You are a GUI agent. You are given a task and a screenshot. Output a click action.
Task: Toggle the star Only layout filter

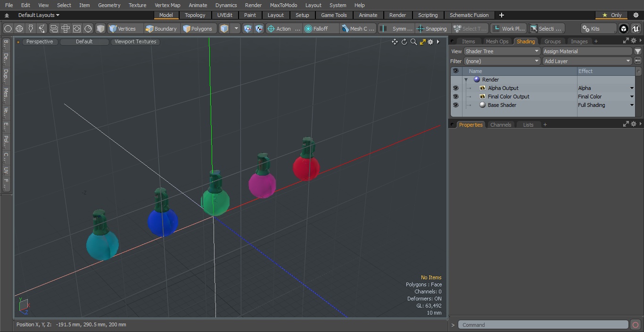coord(612,15)
